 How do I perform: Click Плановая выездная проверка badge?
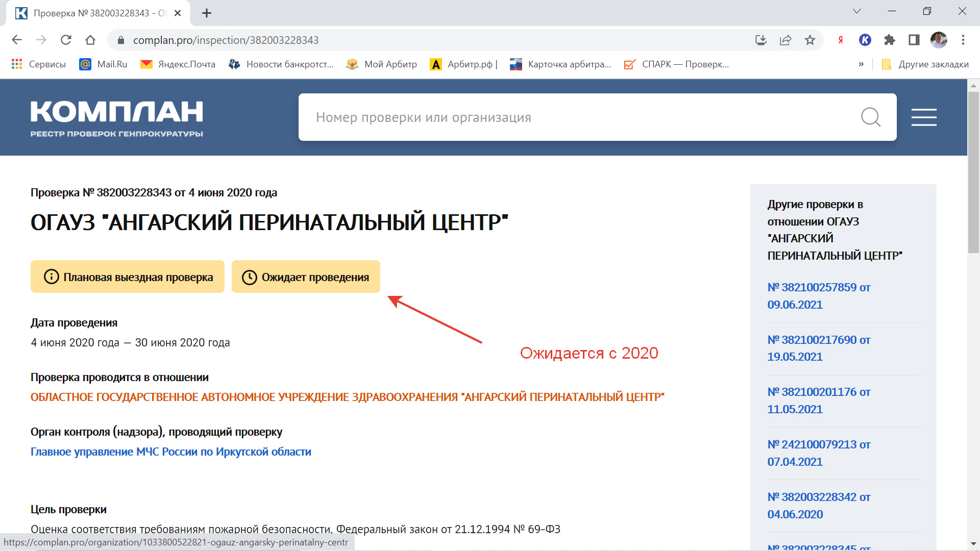click(x=128, y=277)
